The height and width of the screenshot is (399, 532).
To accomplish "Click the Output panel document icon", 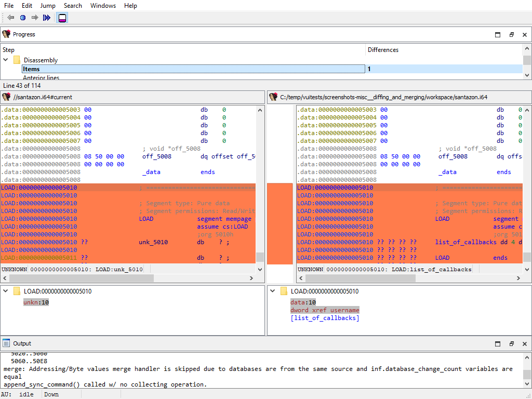I will 6,343.
